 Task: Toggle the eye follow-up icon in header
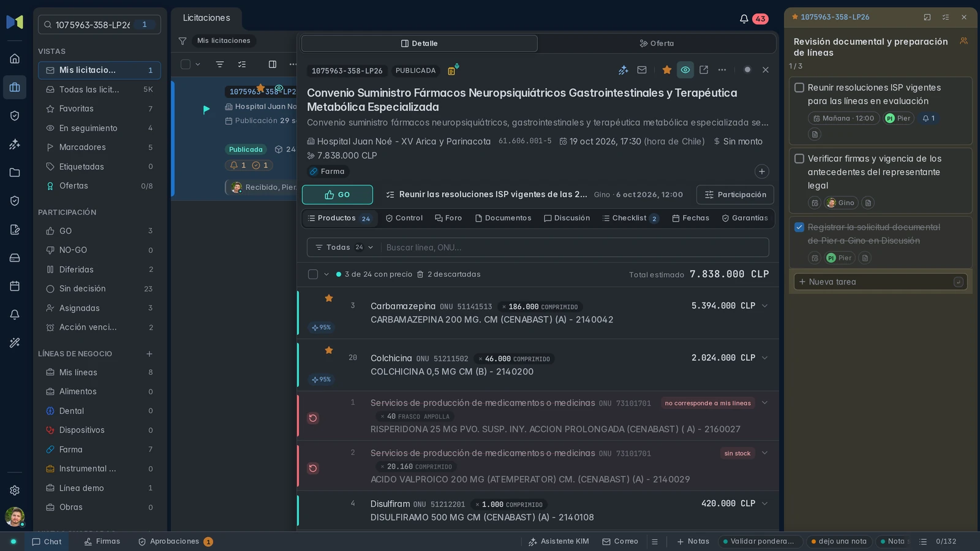[x=685, y=70]
